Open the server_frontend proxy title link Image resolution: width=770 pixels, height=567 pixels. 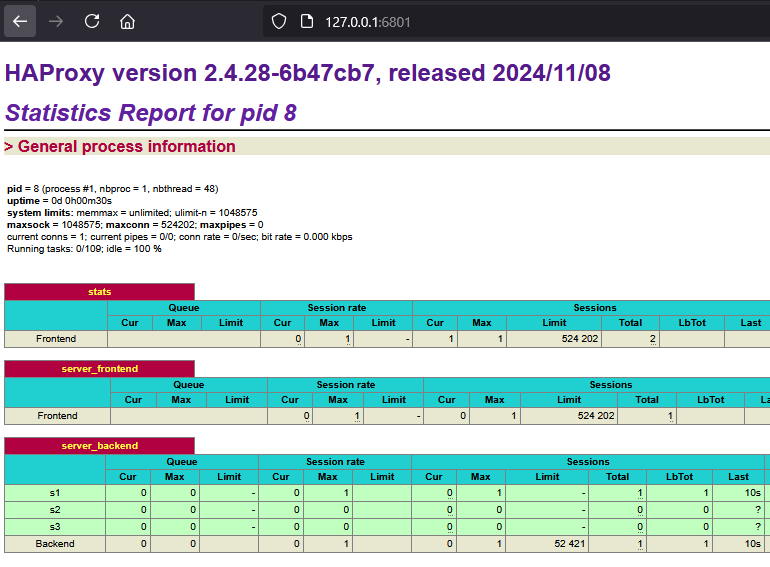click(x=100, y=369)
